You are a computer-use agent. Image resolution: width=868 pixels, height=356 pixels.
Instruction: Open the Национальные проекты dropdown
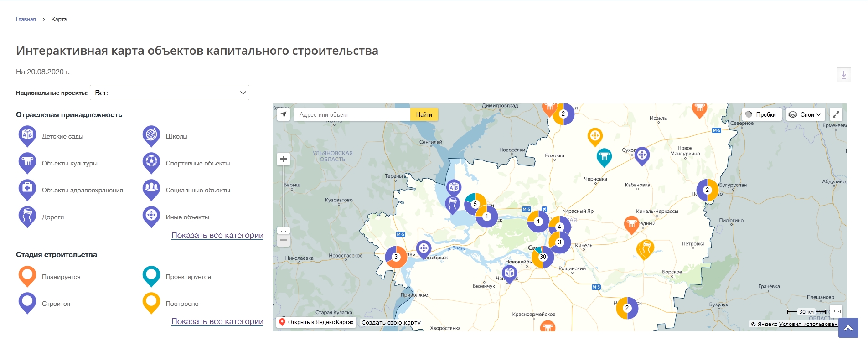point(170,93)
